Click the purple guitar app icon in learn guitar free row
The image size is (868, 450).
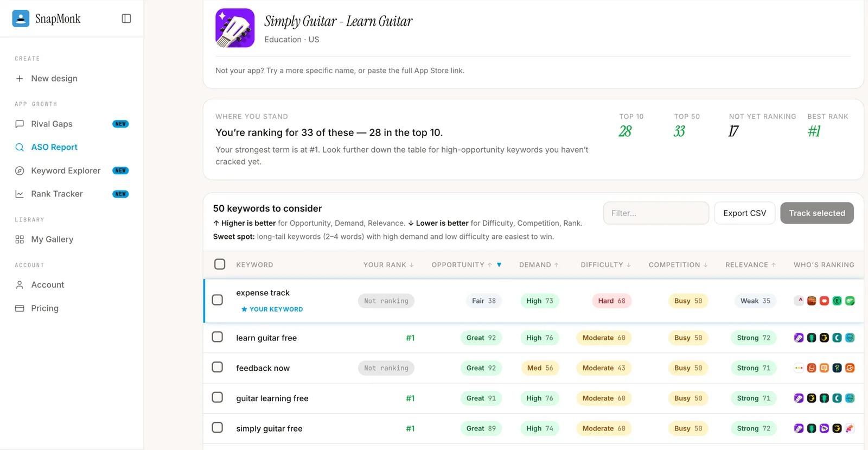(x=799, y=338)
